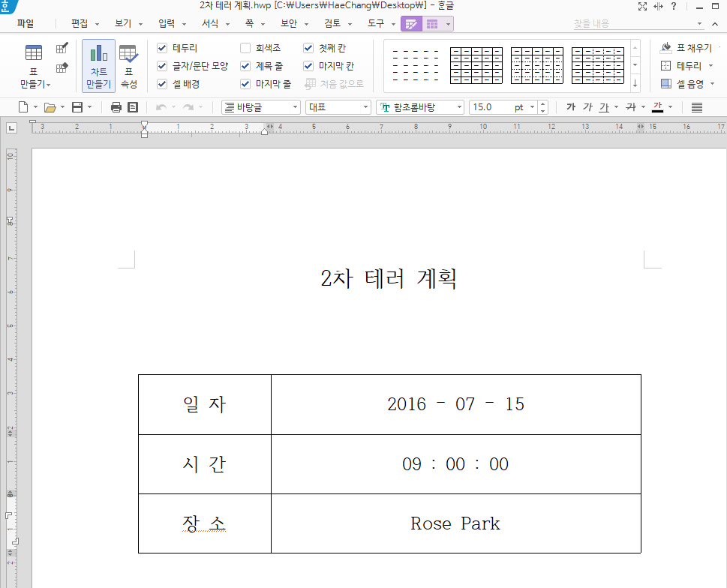Image resolution: width=727 pixels, height=588 pixels.
Task: Apply underline 가 formatting
Action: pyautogui.click(x=604, y=107)
